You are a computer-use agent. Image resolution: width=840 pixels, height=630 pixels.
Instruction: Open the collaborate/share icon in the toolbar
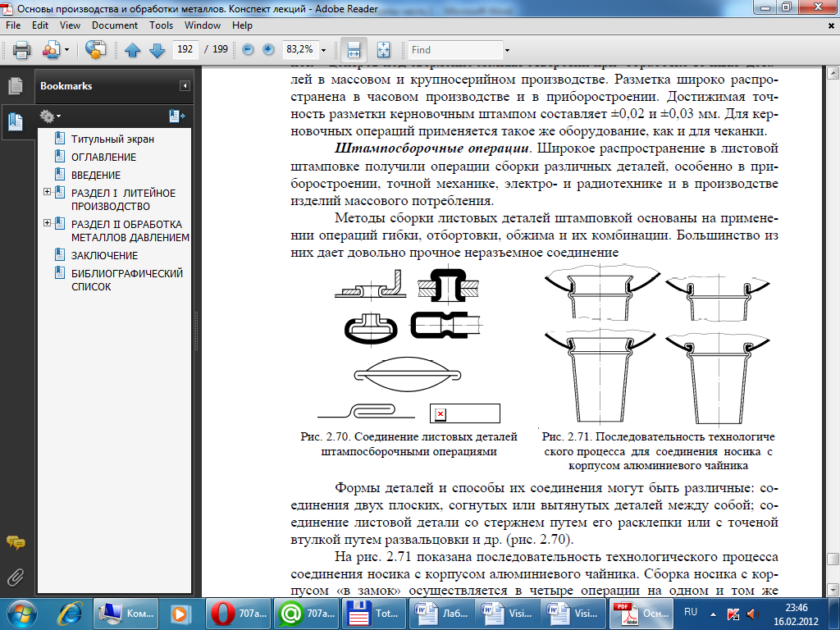tap(52, 50)
